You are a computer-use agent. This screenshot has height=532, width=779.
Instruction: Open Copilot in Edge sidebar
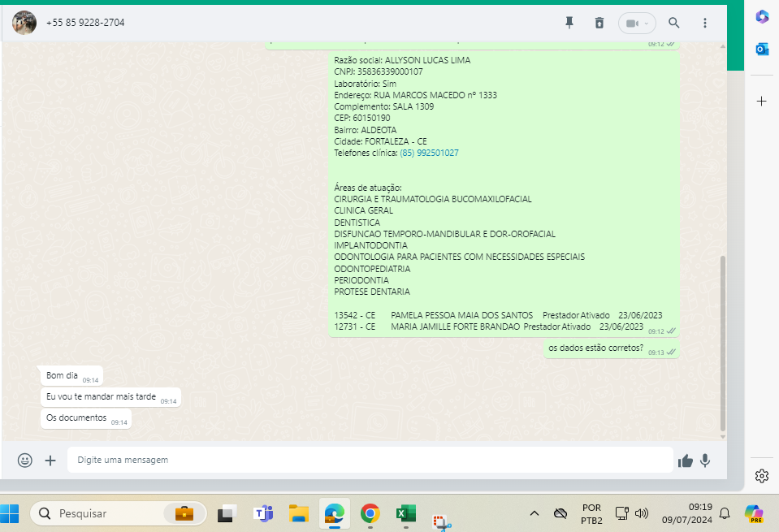(x=762, y=17)
